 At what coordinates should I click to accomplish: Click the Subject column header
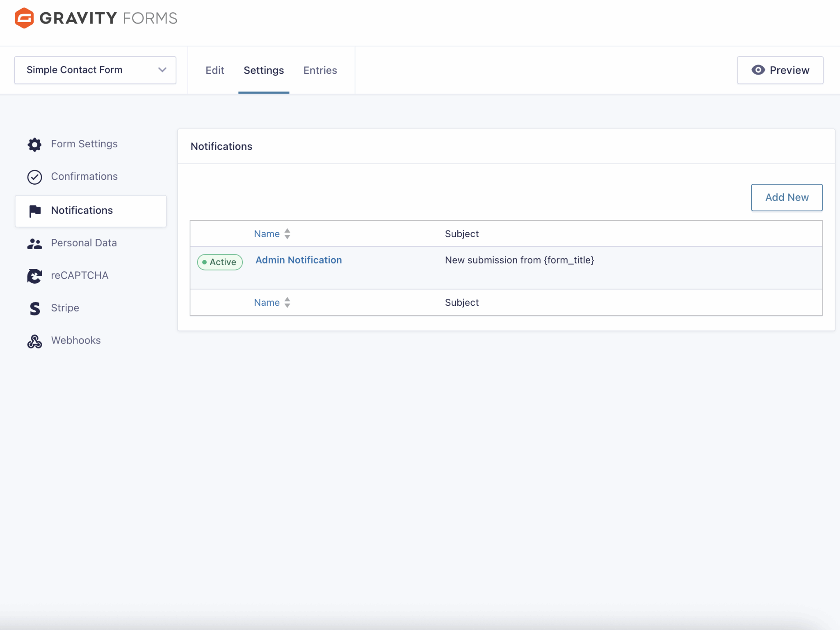pyautogui.click(x=462, y=234)
